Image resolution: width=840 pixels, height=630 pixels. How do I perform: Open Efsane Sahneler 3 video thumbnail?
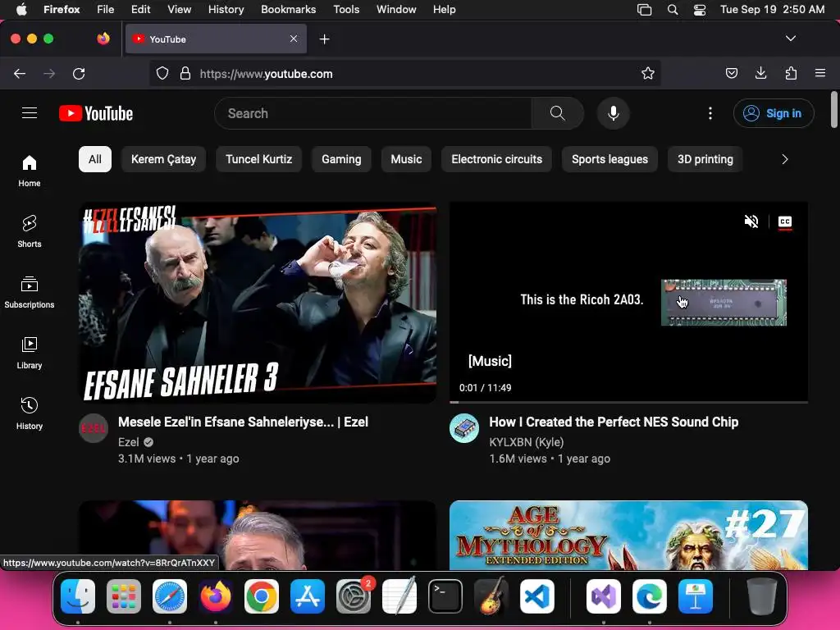[258, 302]
